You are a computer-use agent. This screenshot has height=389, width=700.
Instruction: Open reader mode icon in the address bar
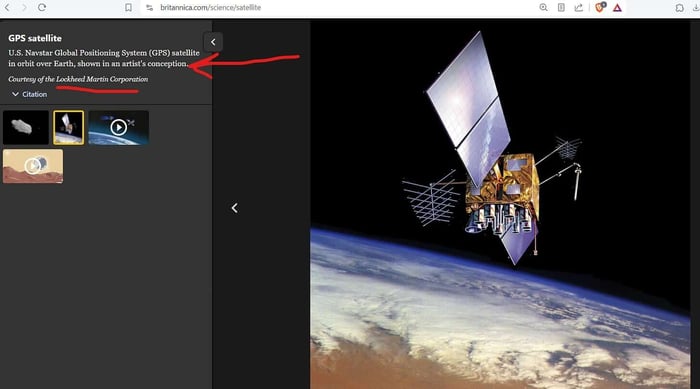[x=561, y=7]
